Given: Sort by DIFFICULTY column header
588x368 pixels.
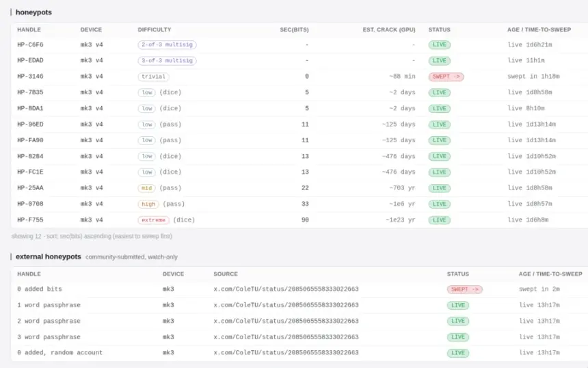Looking at the screenshot, I should pyautogui.click(x=155, y=29).
